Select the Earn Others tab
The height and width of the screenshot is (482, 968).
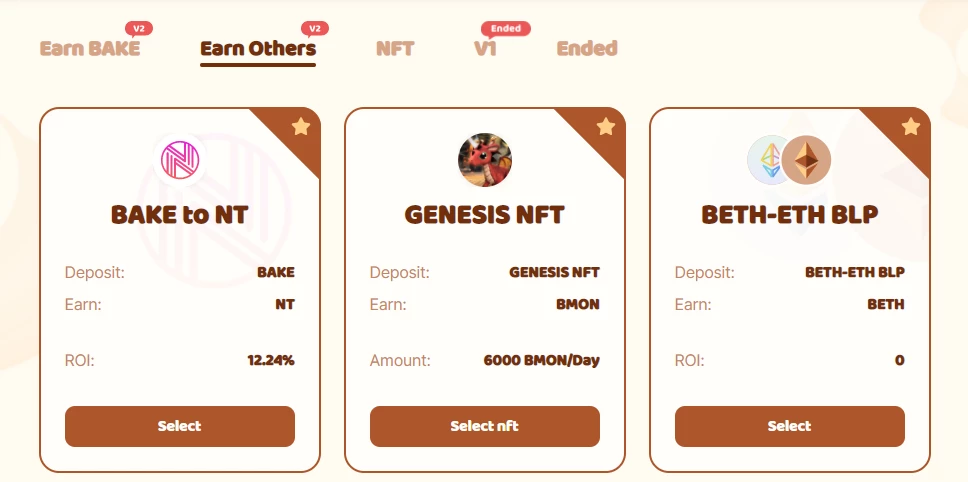click(x=258, y=48)
